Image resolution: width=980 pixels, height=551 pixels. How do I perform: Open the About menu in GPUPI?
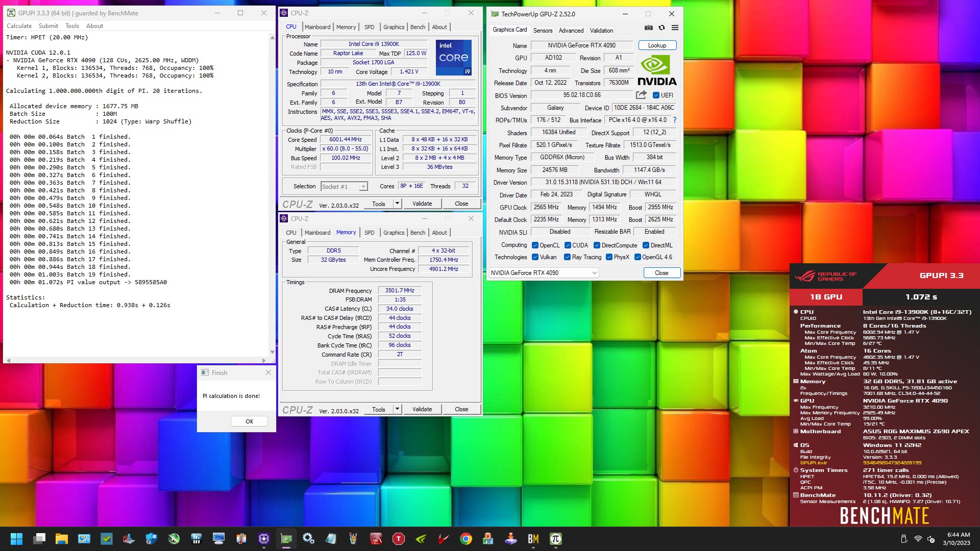pyautogui.click(x=94, y=26)
